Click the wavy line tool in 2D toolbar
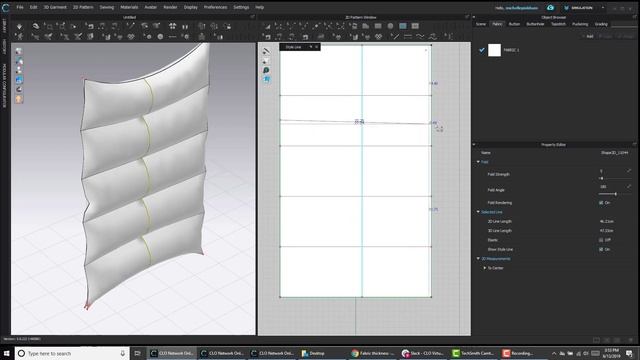The width and height of the screenshot is (640, 360). [420, 37]
